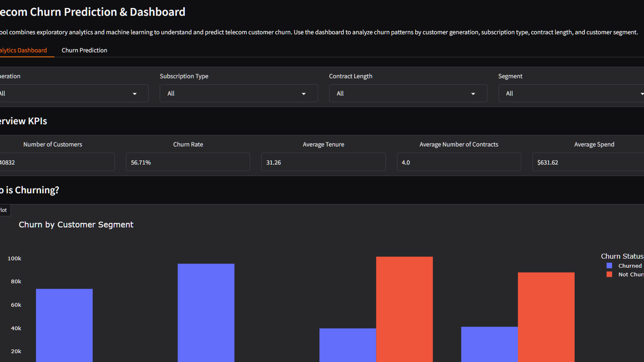This screenshot has height=362, width=644.
Task: Click the Subscription Type dropdown arrow
Action: pos(304,94)
